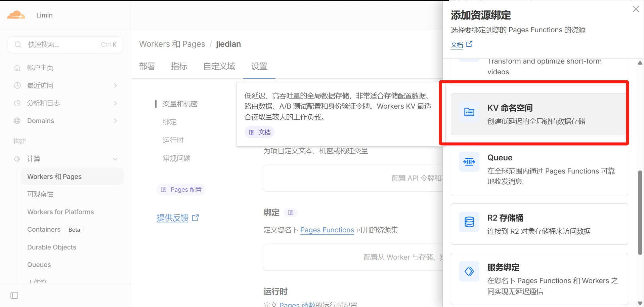Click the service binding chevrons icon
Viewport: 644px width, 307px height.
tap(469, 271)
